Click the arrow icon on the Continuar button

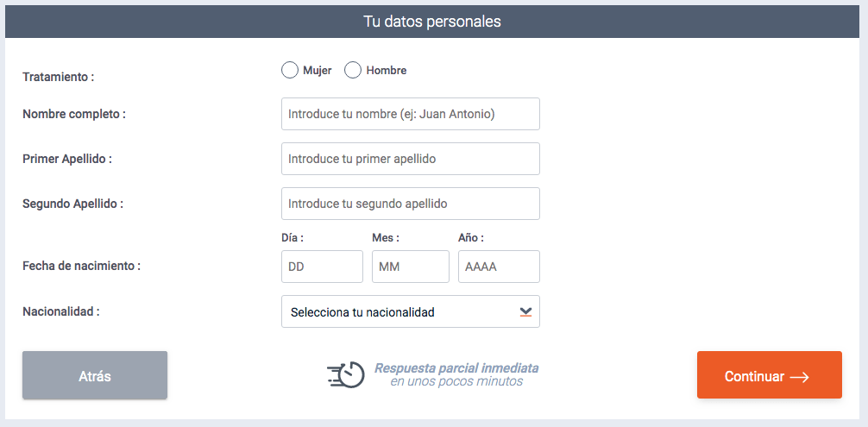[x=799, y=377]
